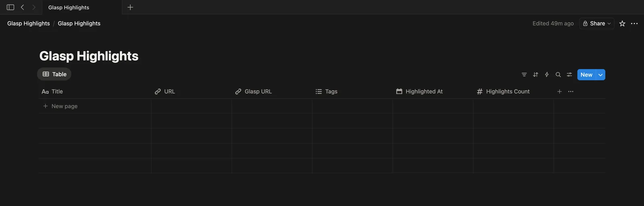Switch to the Table view tab
The image size is (644, 206).
pyautogui.click(x=54, y=74)
